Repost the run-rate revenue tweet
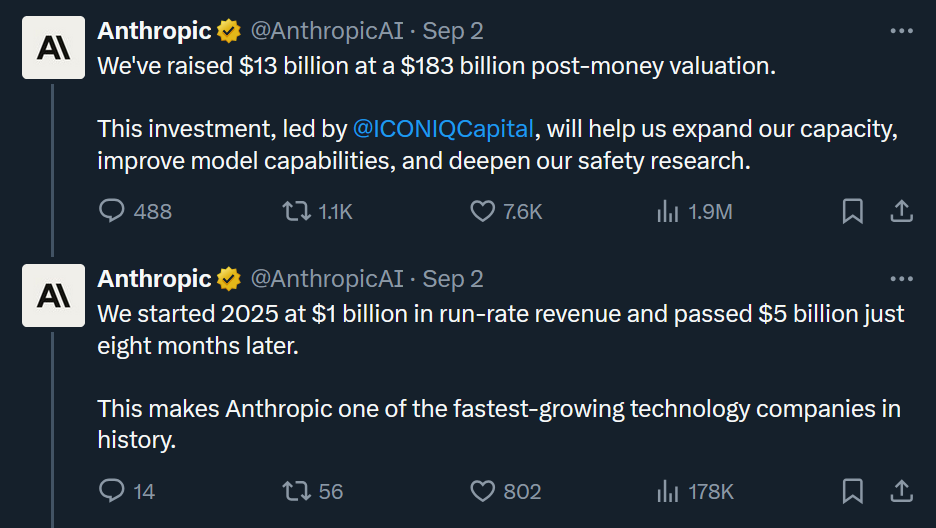936x528 pixels. (295, 491)
